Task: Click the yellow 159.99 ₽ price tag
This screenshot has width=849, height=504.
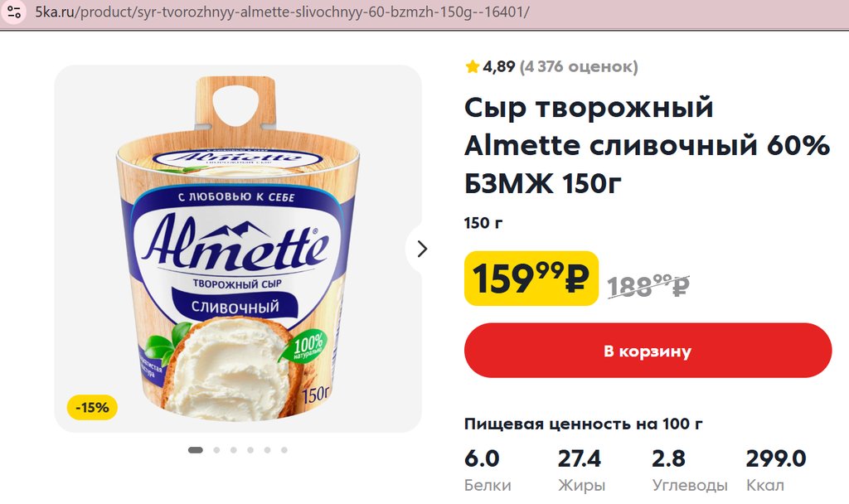Action: pos(531,279)
